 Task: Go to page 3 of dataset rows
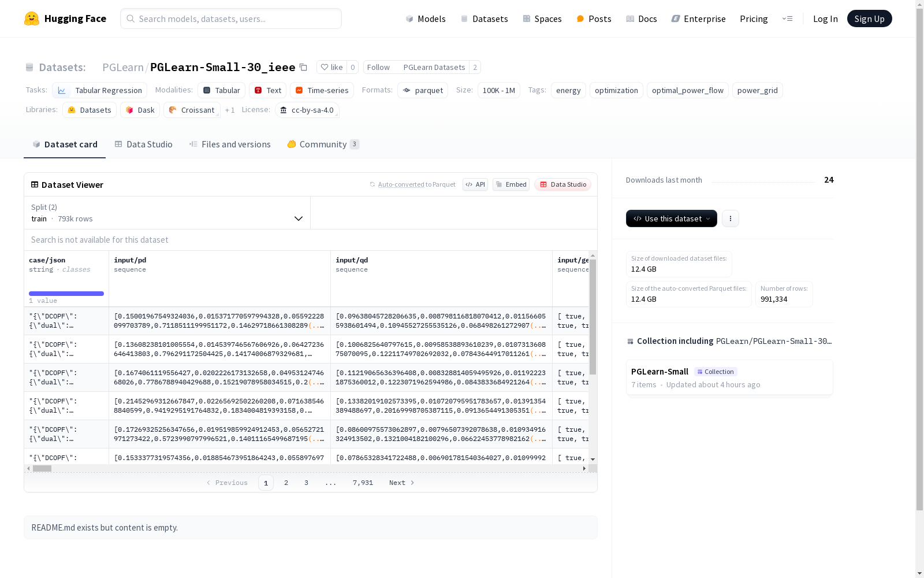tap(306, 483)
